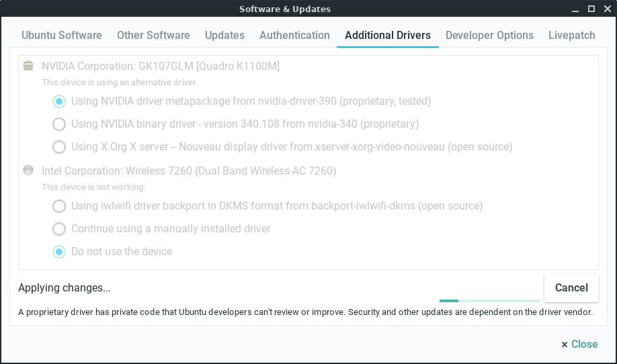Switch to the Developer Options tab
The image size is (617, 364).
489,36
